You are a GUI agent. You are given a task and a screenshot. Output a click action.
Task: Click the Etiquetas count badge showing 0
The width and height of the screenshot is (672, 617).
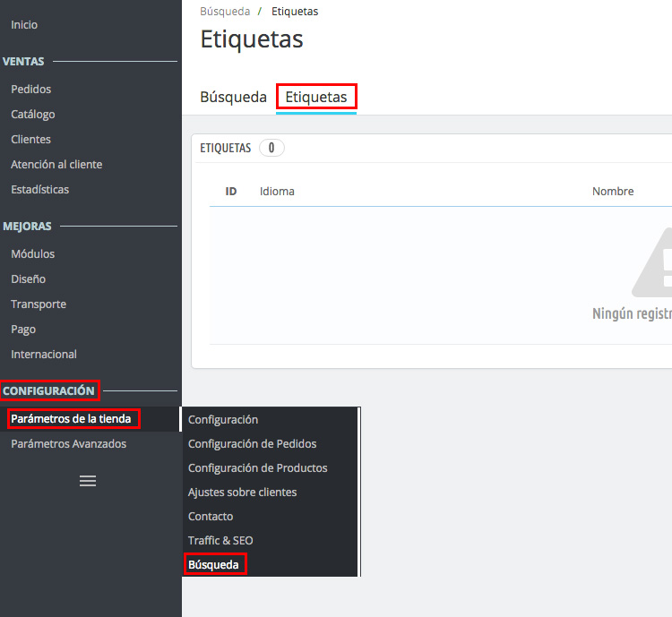click(x=271, y=148)
